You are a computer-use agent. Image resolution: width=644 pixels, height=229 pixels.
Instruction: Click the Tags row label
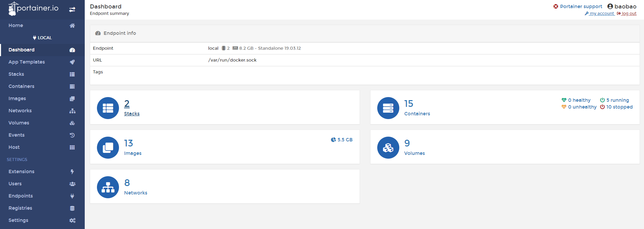click(x=98, y=72)
